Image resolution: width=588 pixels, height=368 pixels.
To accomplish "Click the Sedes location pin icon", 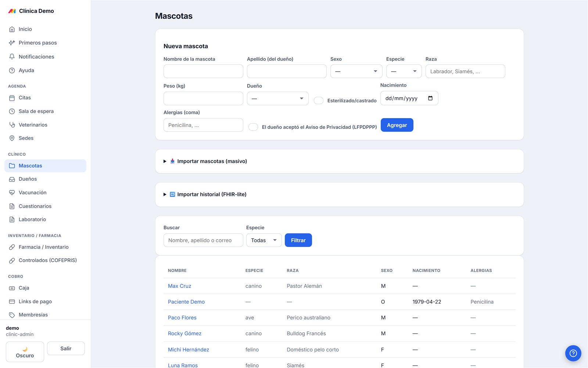I will coord(12,138).
